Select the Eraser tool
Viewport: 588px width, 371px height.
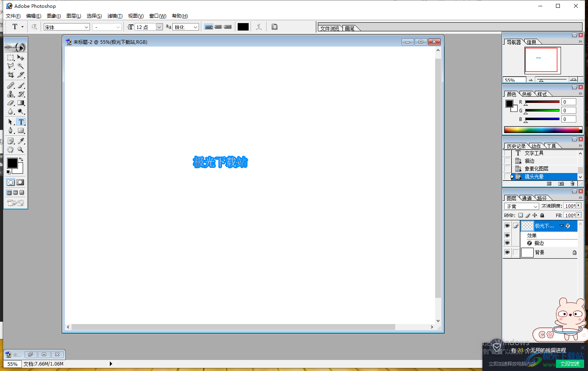11,103
